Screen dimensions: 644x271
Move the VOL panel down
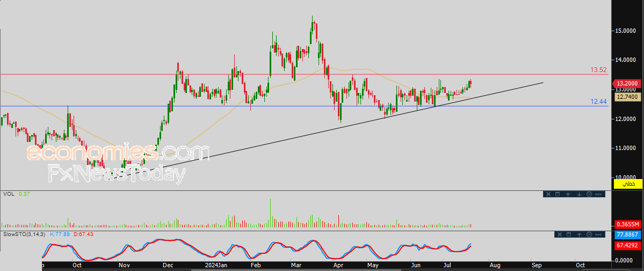579,195
